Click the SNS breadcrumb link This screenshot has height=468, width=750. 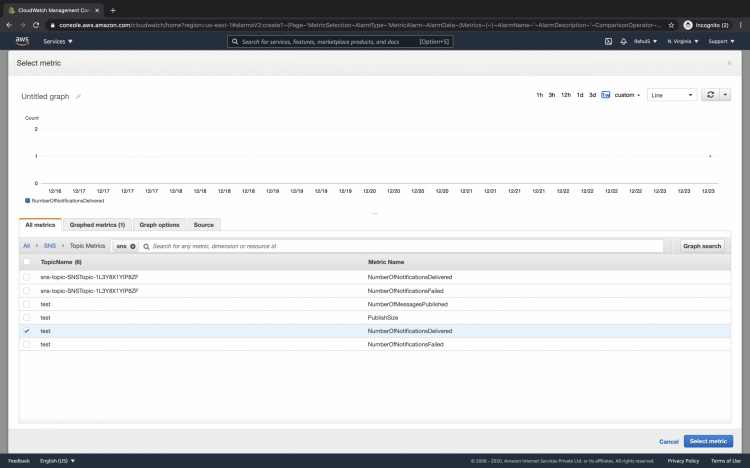point(49,245)
